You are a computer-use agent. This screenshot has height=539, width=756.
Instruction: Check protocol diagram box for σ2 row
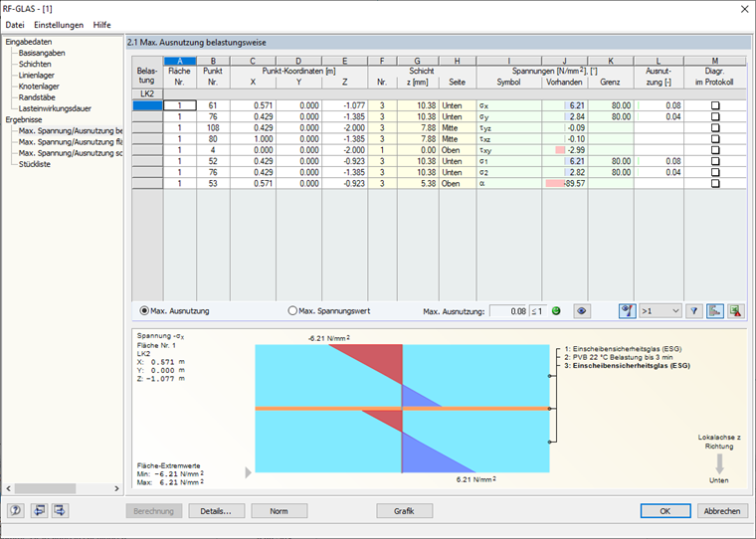point(715,172)
